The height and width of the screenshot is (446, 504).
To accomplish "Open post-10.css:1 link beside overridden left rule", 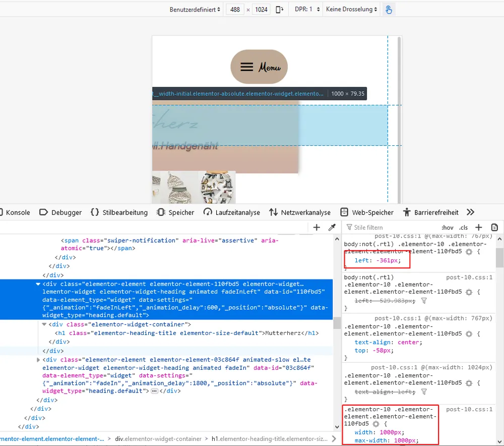I will pos(469,277).
